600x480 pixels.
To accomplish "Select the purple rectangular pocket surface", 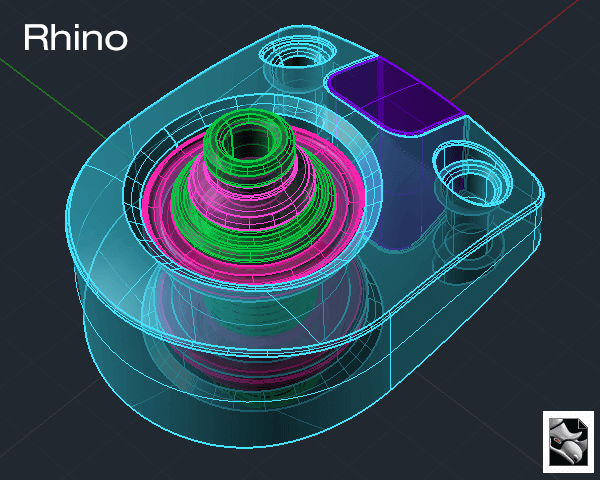I will tap(396, 95).
